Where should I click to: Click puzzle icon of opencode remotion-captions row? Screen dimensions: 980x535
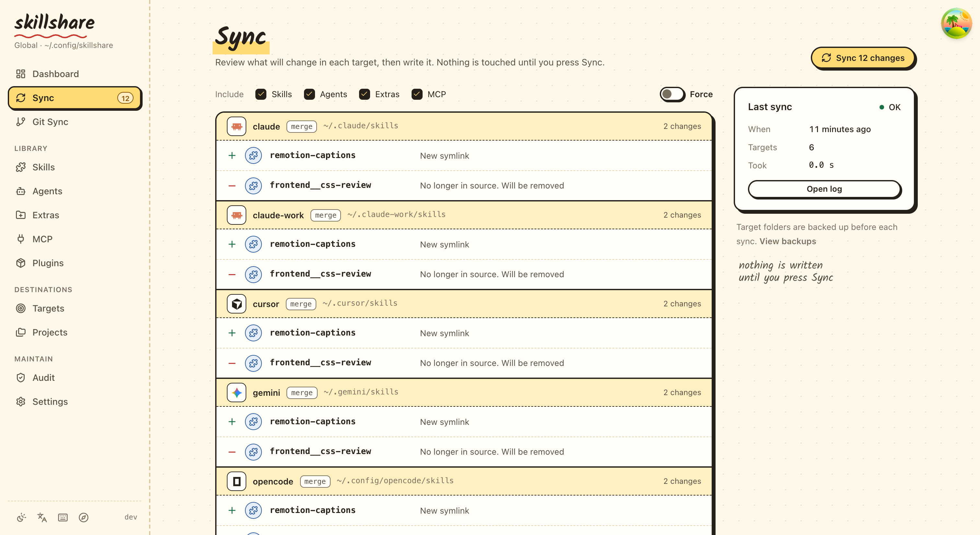(x=253, y=510)
